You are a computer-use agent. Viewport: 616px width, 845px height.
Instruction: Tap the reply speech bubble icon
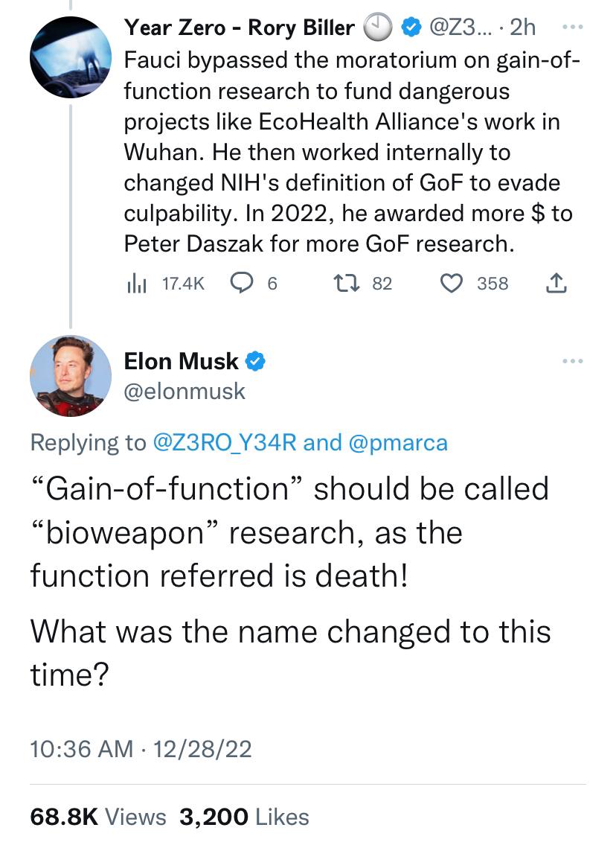click(241, 283)
